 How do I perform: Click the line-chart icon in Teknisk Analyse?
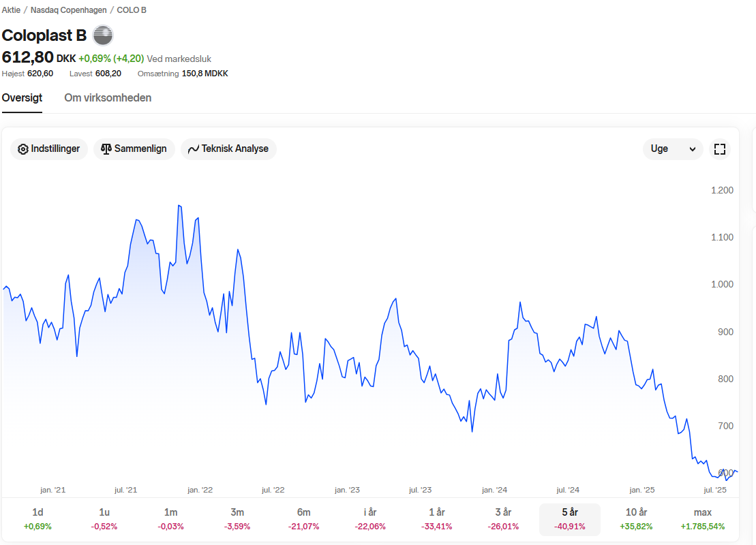[194, 149]
